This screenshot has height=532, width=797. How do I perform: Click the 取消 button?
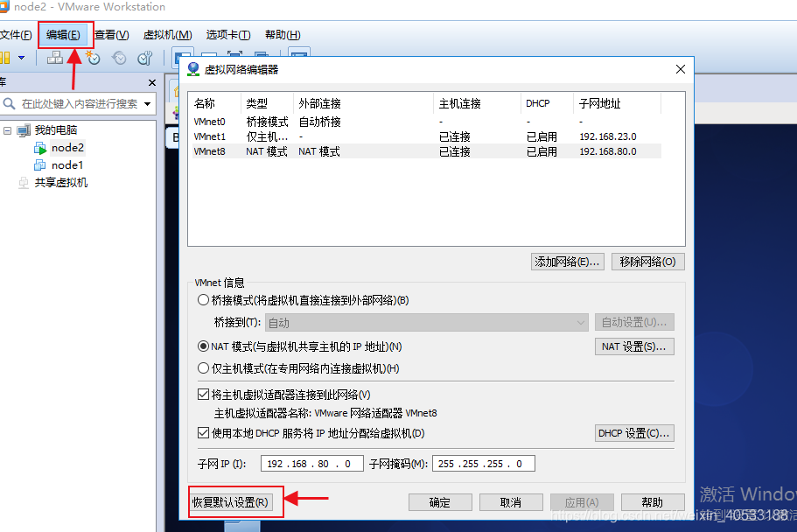click(511, 502)
